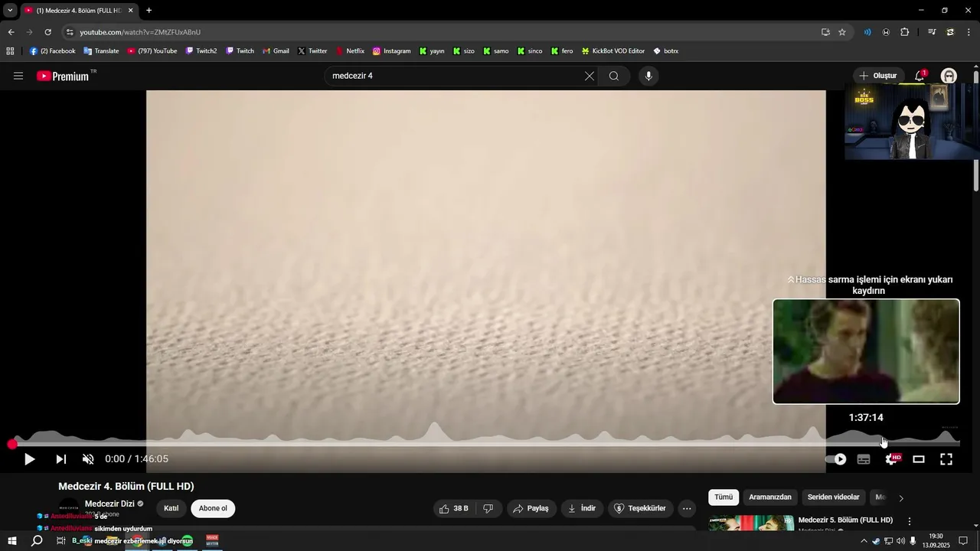
Task: Open the YouTube guide hamburger menu
Action: pyautogui.click(x=18, y=76)
